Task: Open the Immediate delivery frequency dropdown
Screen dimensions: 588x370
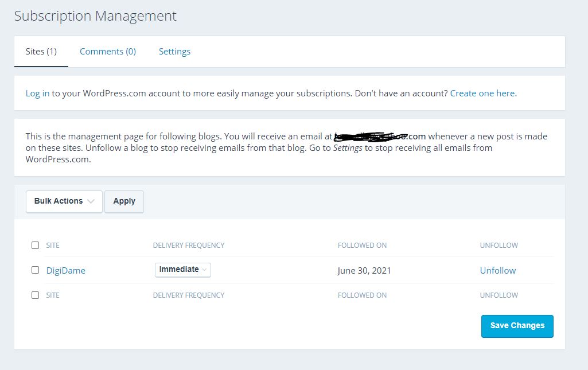Action: point(183,270)
